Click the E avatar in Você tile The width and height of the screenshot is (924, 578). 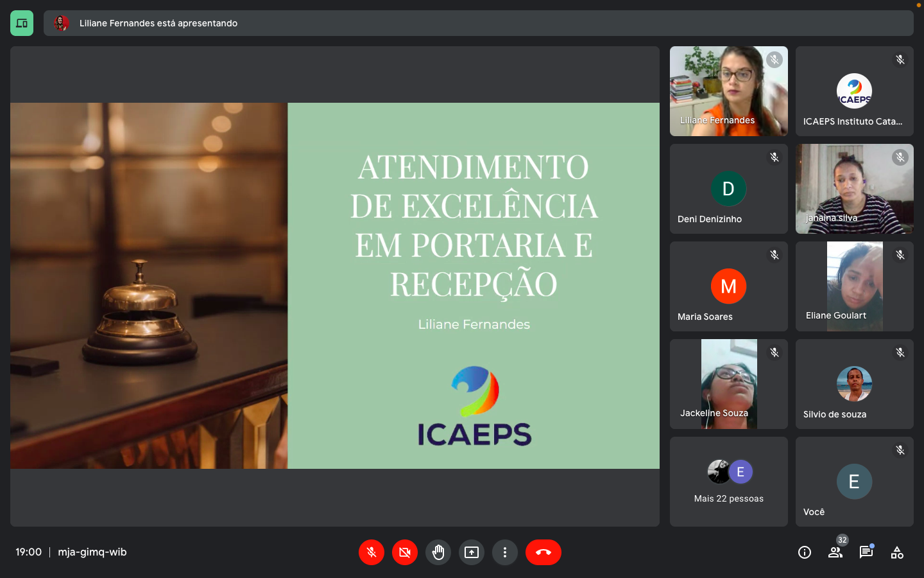tap(855, 482)
